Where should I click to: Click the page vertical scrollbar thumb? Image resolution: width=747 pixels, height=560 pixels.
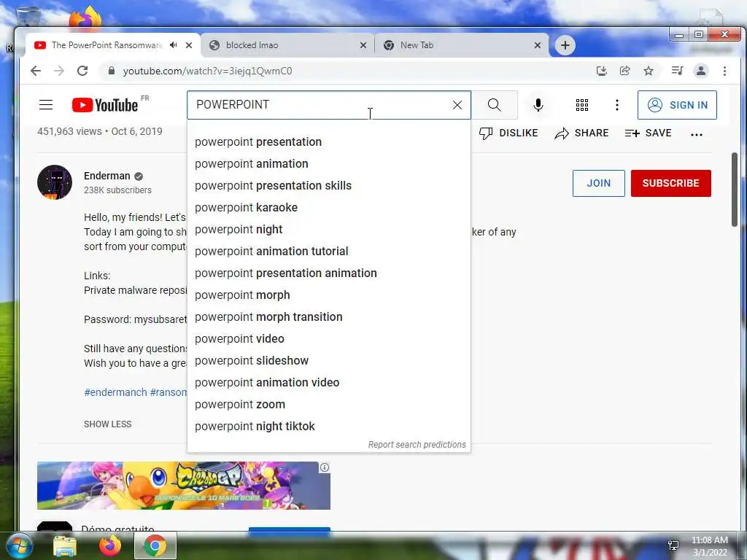pyautogui.click(x=735, y=190)
